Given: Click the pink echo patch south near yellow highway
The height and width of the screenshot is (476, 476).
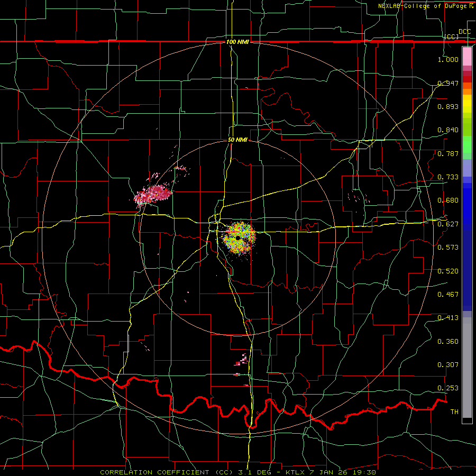Looking at the screenshot, I should pos(242,361).
